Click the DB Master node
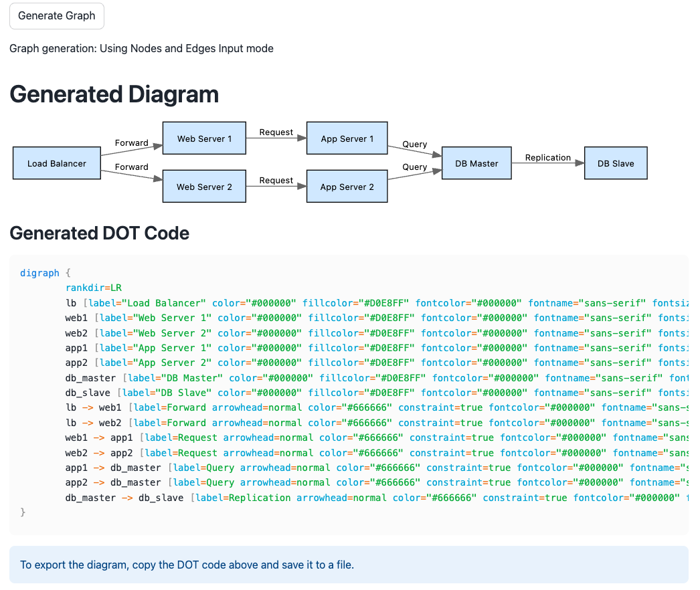Screen dimensions: 700x590 point(476,163)
